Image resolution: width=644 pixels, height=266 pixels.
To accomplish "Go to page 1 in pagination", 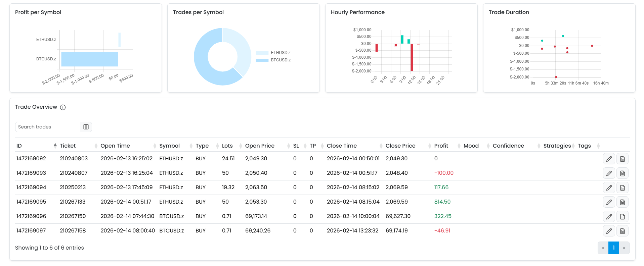I will click(x=613, y=248).
